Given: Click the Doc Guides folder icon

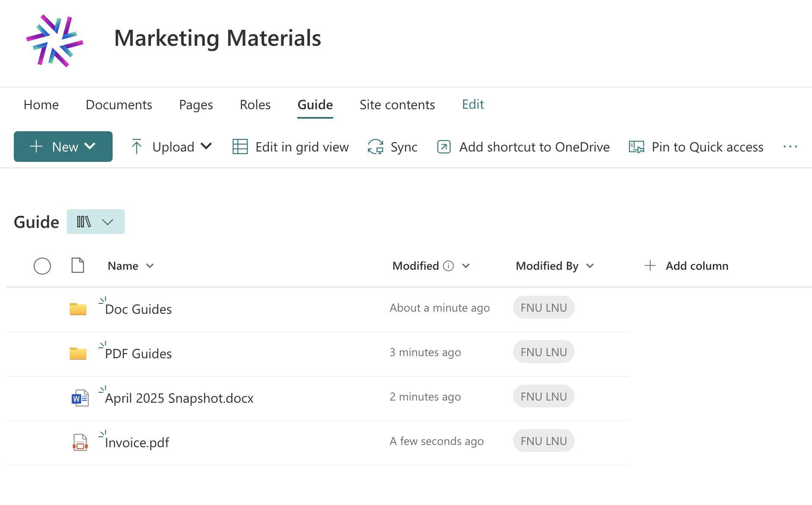Looking at the screenshot, I should tap(78, 309).
